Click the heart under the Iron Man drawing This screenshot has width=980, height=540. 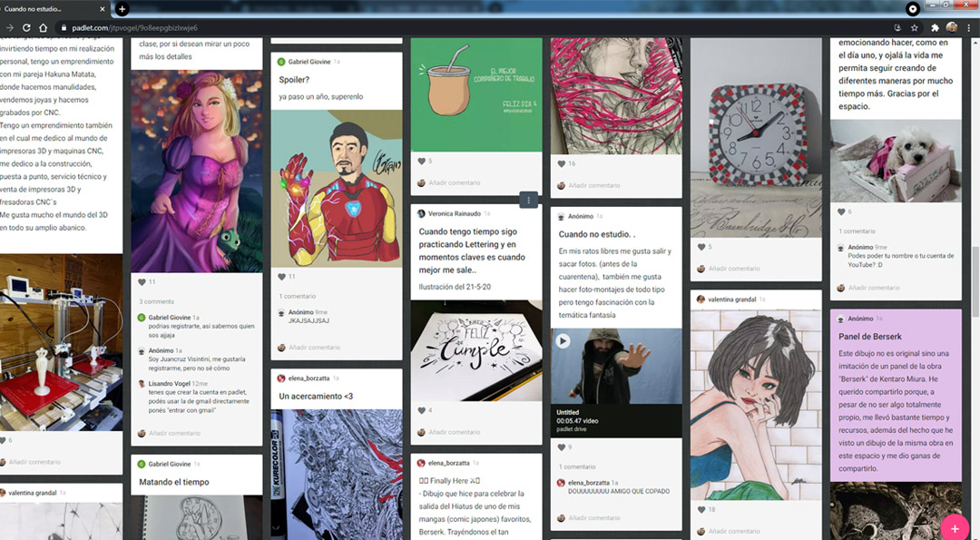[x=282, y=276]
